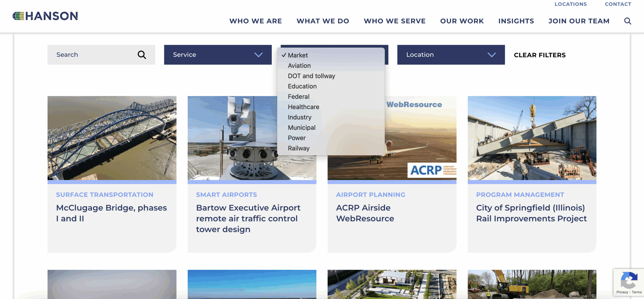Click the search field magnifier icon
Screen dimensions: 644x299
142,55
